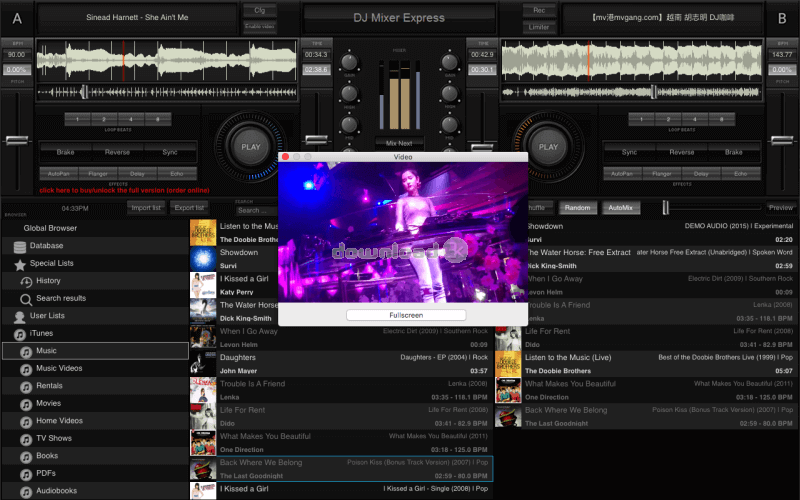Select What Makes You Beautiful in right list
The image size is (800, 500).
[645, 390]
